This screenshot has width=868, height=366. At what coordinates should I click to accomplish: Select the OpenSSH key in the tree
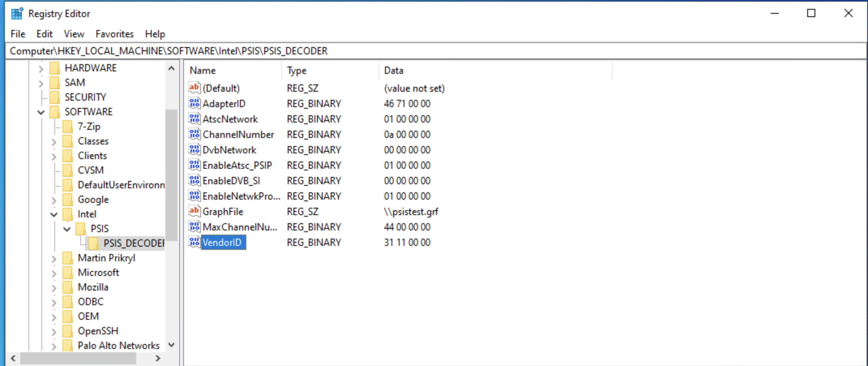click(x=98, y=331)
